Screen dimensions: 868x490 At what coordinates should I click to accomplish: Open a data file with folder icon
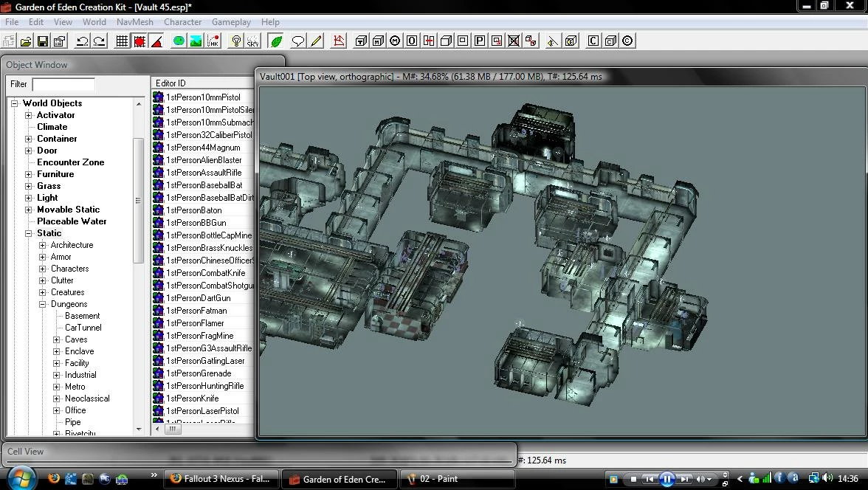pyautogui.click(x=25, y=41)
